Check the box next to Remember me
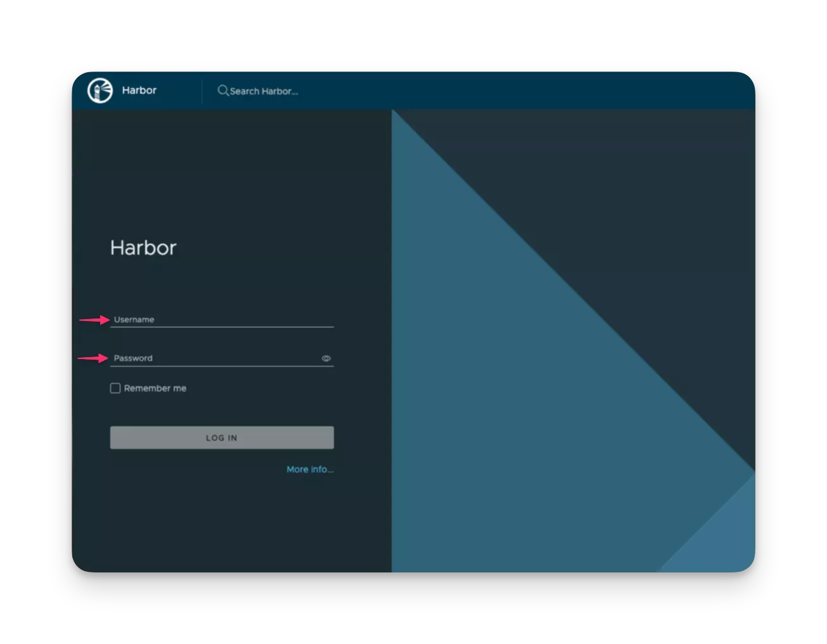 point(115,388)
